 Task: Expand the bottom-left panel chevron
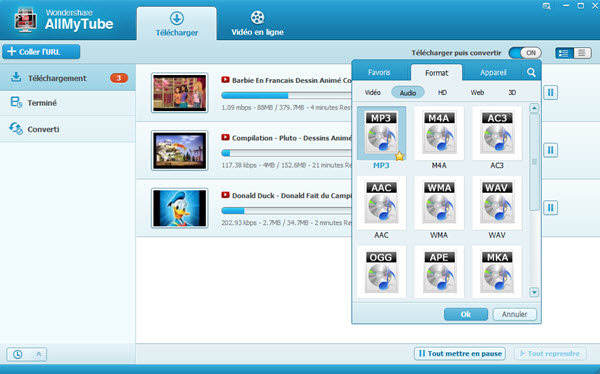pyautogui.click(x=39, y=354)
